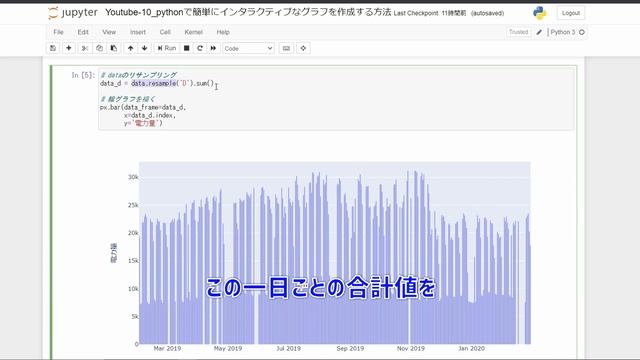Click the toolbar icon after the keyboard
The image size is (640, 360).
pos(303,48)
